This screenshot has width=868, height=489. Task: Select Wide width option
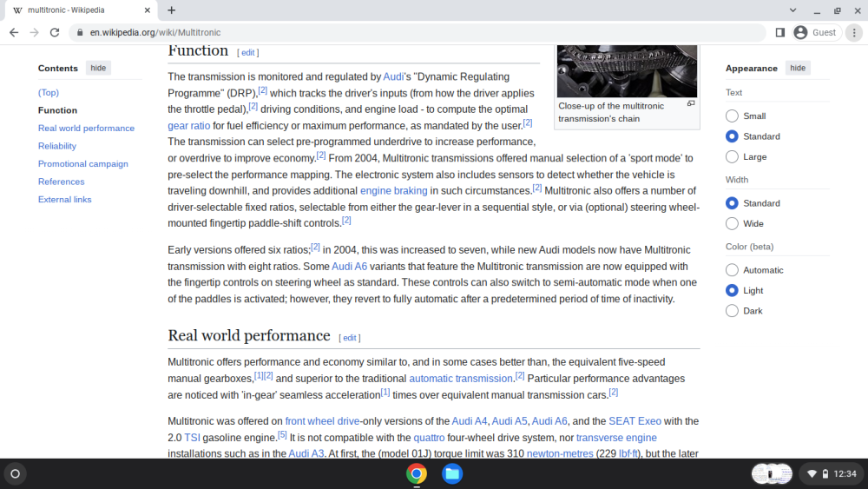(732, 224)
